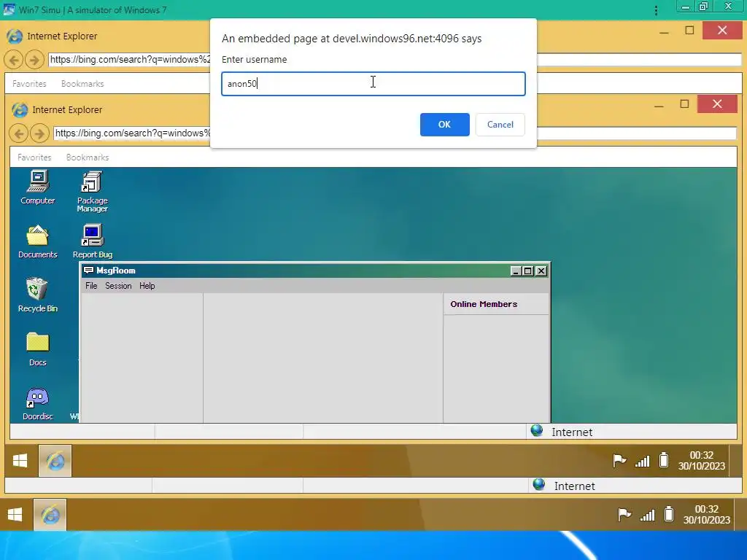Click into the Enter username text field
The height and width of the screenshot is (560, 747).
pos(373,84)
